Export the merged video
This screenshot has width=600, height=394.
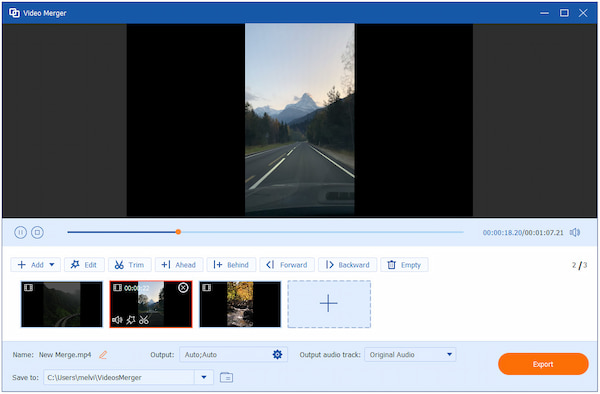pos(543,364)
